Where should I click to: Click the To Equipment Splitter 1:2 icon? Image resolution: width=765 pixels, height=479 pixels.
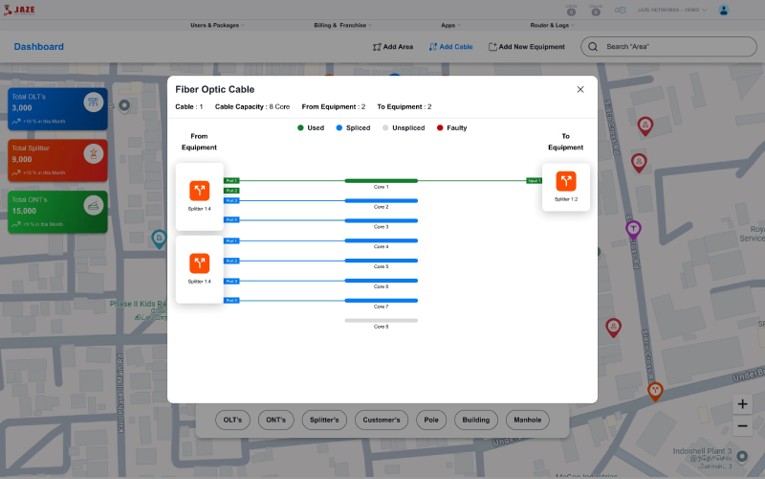[566, 181]
